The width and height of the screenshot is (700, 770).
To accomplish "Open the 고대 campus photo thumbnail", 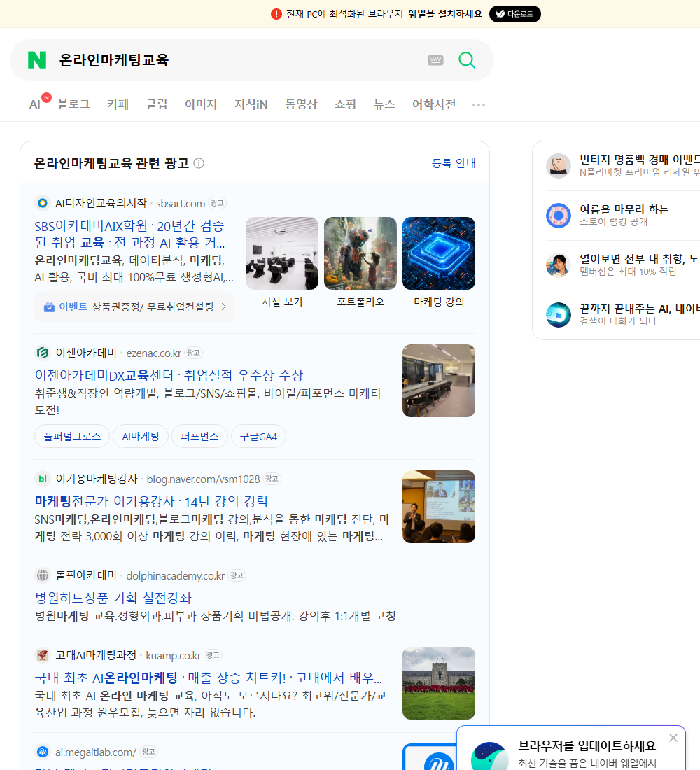I will tap(439, 683).
